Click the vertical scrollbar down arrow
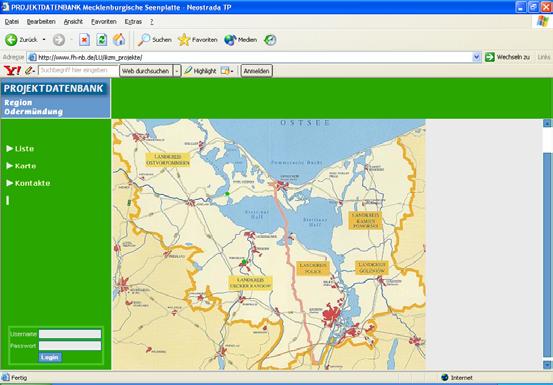553x385 pixels. pyautogui.click(x=547, y=365)
